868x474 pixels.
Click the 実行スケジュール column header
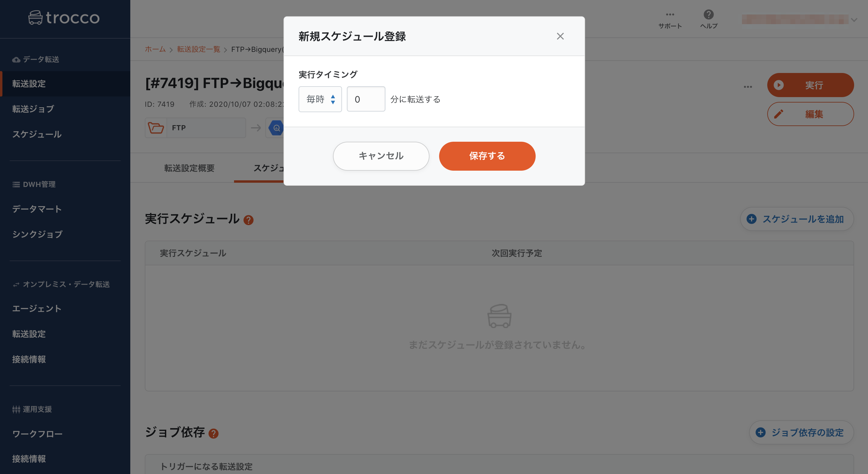193,253
